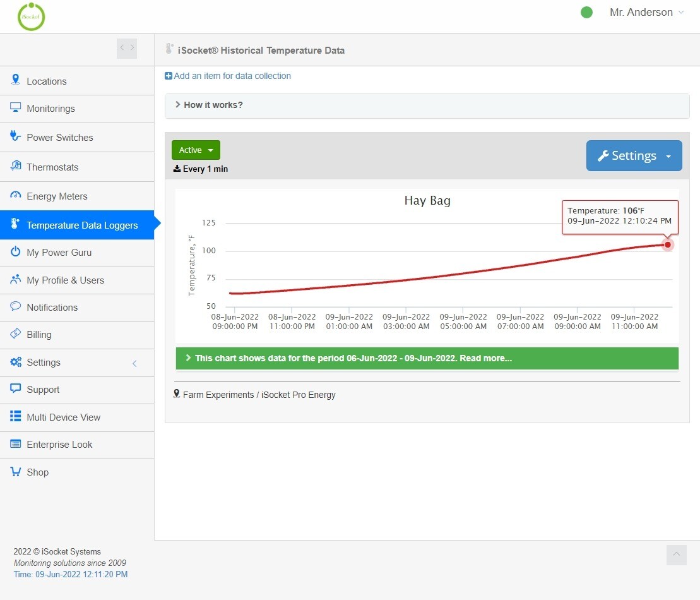Viewport: 700px width, 600px height.
Task: Click Farm Experiments / iSocket Pro Energy text
Action: click(259, 395)
